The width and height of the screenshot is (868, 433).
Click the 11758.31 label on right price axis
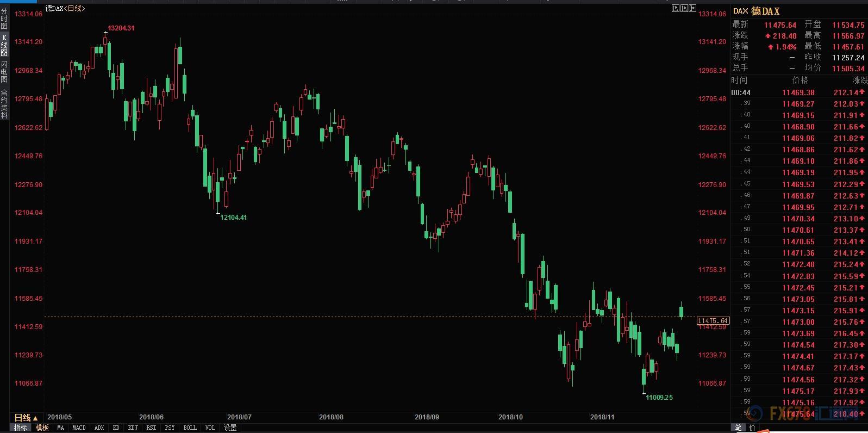click(712, 270)
